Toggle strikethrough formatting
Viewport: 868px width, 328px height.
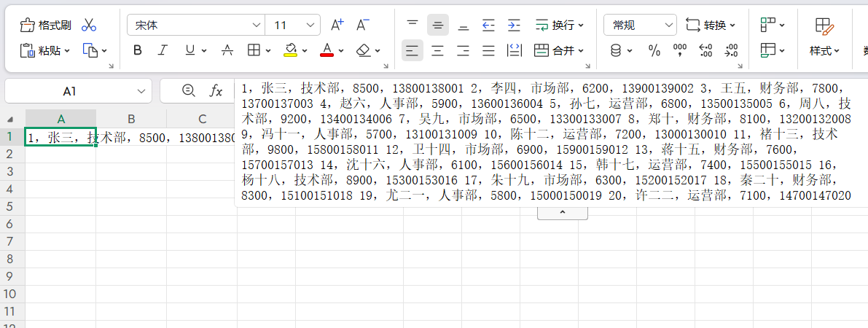click(x=227, y=51)
